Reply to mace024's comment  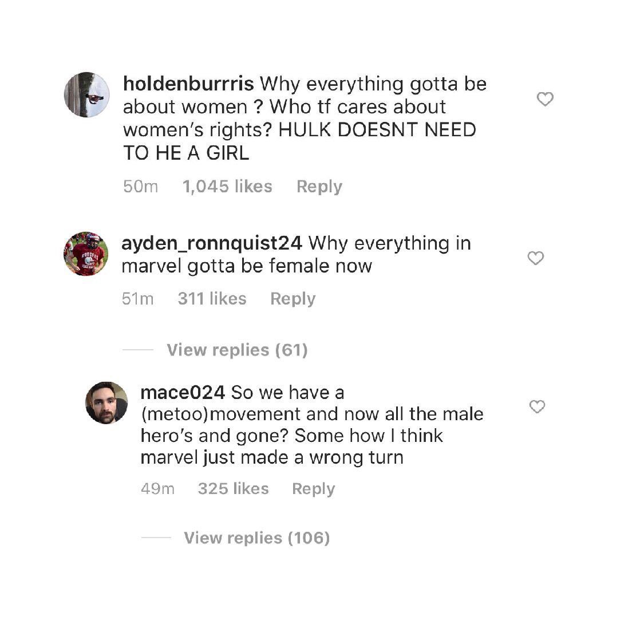point(313,489)
